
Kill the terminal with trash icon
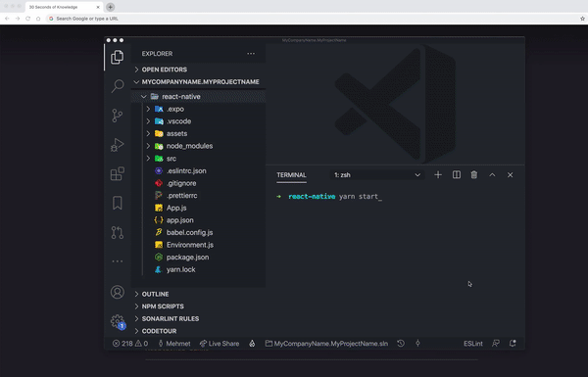point(474,175)
